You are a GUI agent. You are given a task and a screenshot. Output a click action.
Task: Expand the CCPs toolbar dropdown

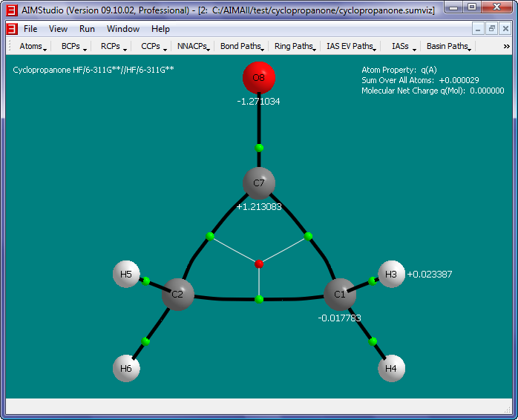click(153, 46)
